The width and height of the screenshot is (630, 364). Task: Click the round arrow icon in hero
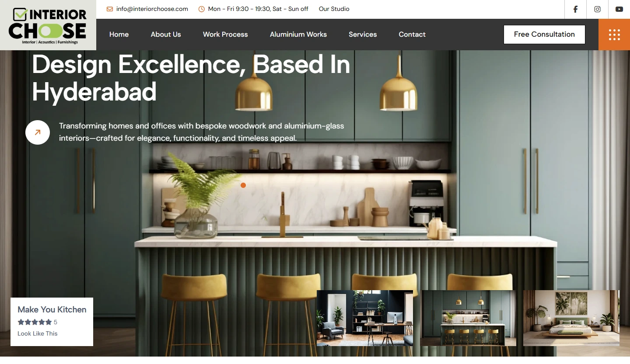click(x=38, y=132)
